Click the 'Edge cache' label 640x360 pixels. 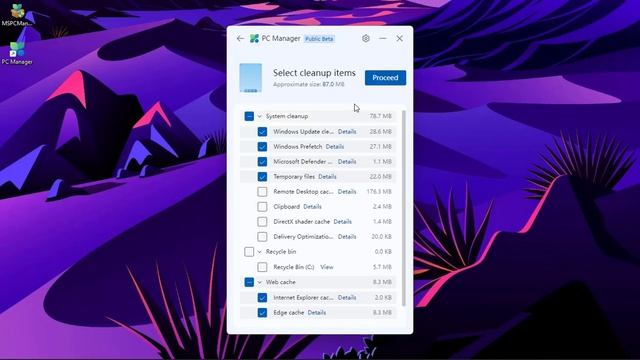(x=289, y=313)
